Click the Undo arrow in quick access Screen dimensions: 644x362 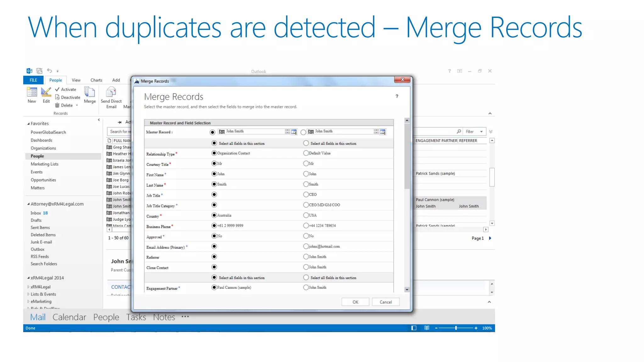pyautogui.click(x=49, y=71)
